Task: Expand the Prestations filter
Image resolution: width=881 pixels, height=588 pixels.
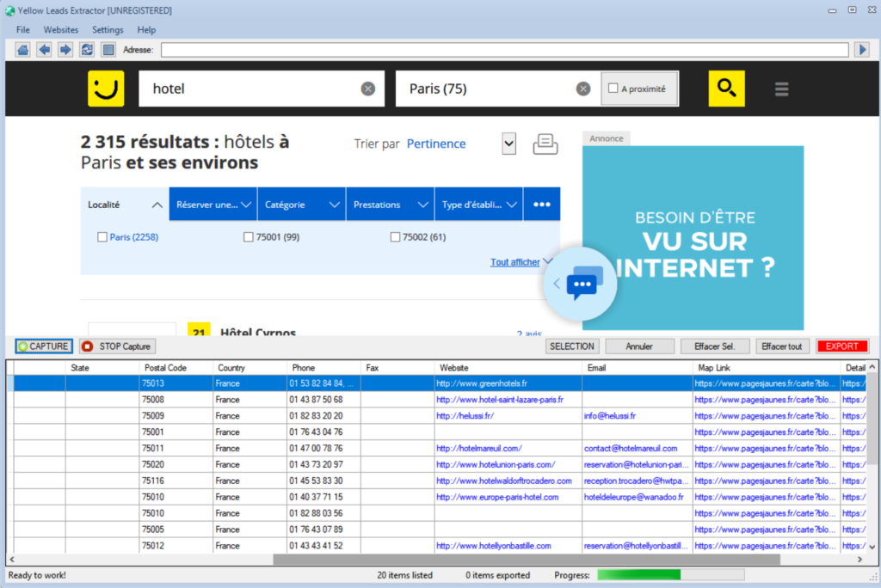Action: (390, 205)
